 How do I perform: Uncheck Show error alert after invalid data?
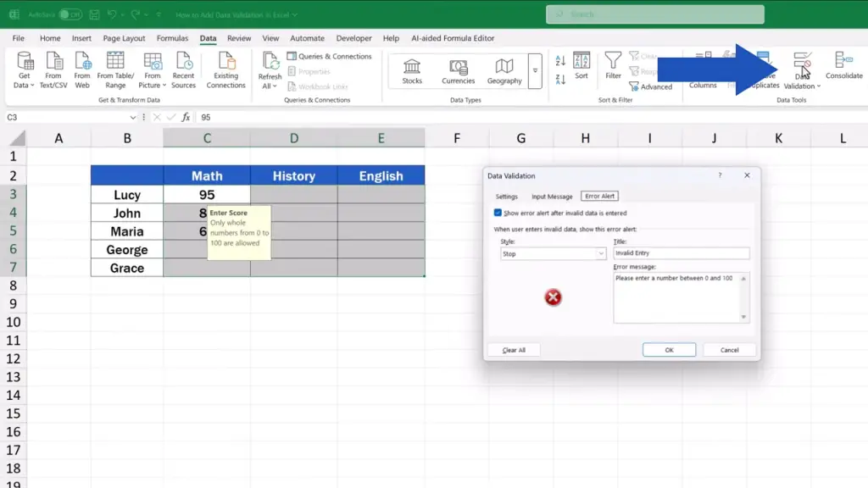pyautogui.click(x=498, y=213)
